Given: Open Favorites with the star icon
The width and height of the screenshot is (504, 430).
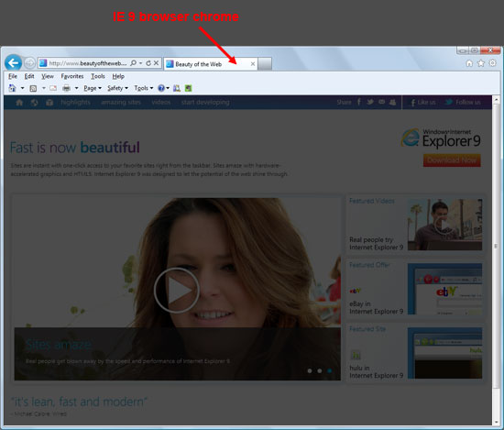Looking at the screenshot, I should 481,63.
